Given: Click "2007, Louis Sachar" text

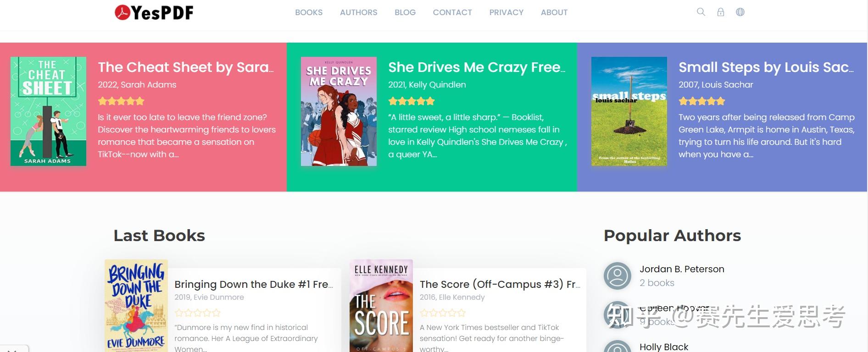Looking at the screenshot, I should pos(716,85).
